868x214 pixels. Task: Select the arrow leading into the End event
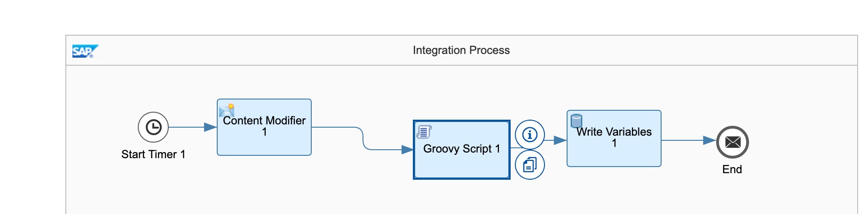pos(687,140)
